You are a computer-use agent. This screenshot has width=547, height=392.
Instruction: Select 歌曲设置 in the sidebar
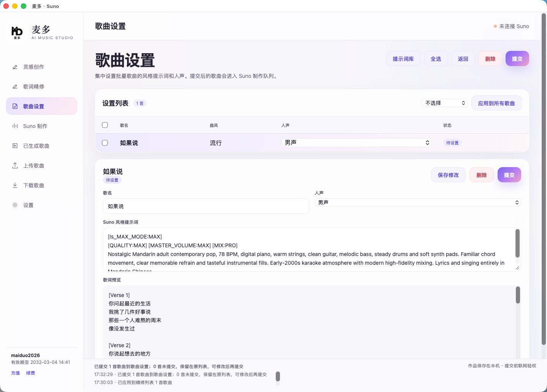coord(41,106)
